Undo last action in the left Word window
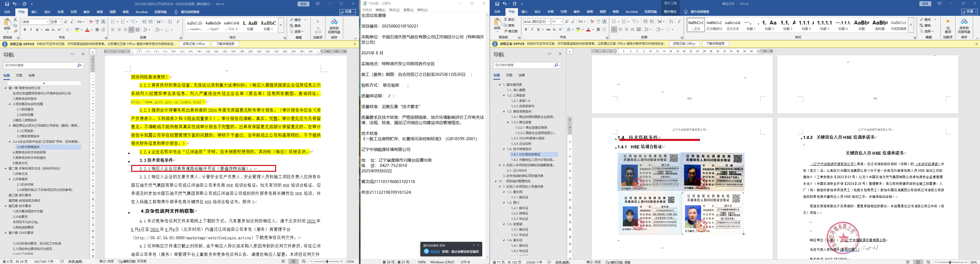This screenshot has width=980, height=264. [x=15, y=4]
